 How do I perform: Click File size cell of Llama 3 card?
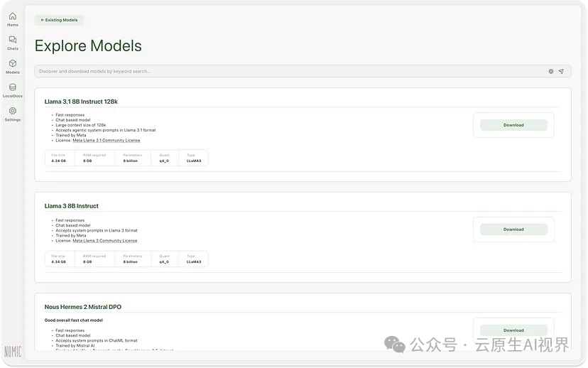click(x=60, y=259)
